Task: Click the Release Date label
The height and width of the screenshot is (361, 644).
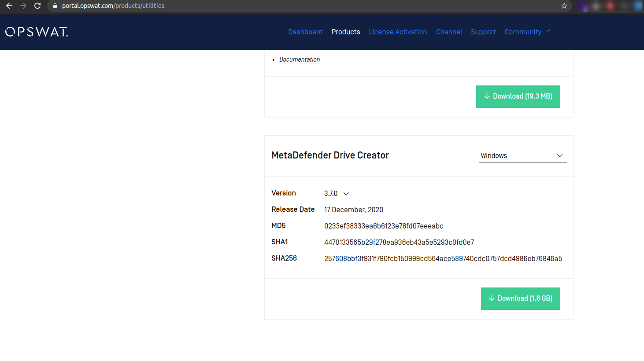Action: click(x=293, y=210)
